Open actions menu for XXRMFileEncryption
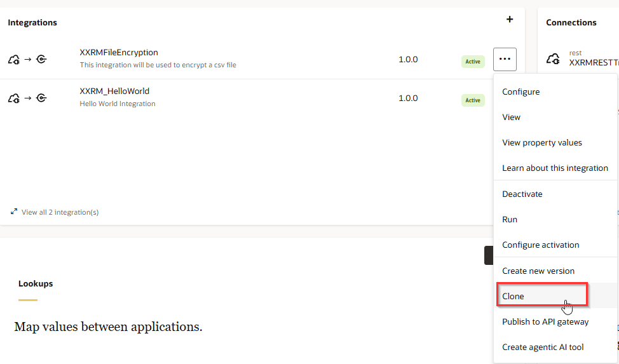Screen dimensions: 619x364 click(505, 59)
